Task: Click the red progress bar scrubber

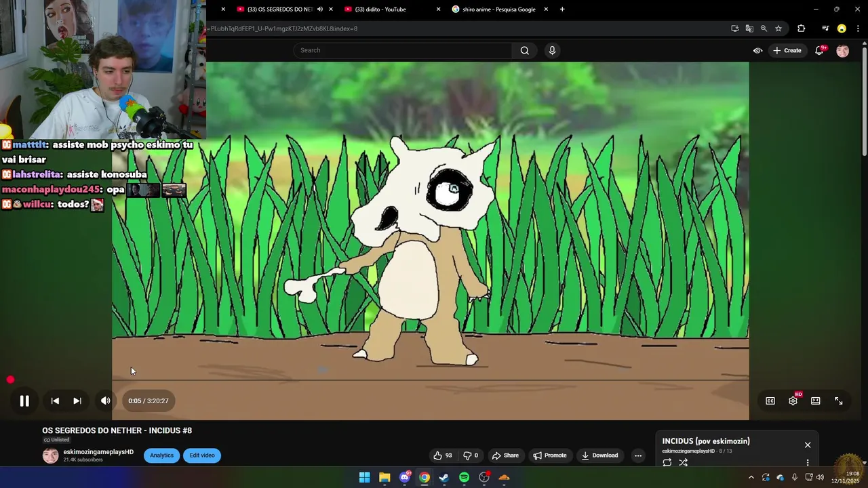Action: 10,380
